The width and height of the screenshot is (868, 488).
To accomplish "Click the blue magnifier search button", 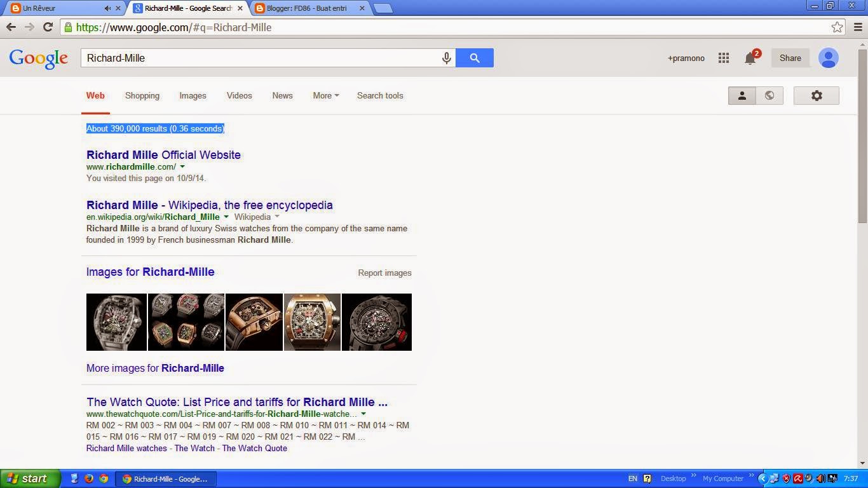I will (475, 58).
